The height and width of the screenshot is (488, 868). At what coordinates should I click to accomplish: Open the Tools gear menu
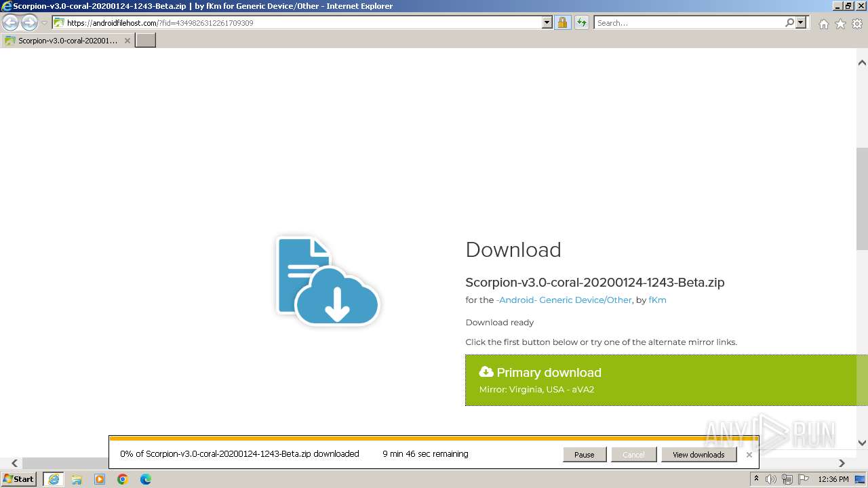click(856, 24)
